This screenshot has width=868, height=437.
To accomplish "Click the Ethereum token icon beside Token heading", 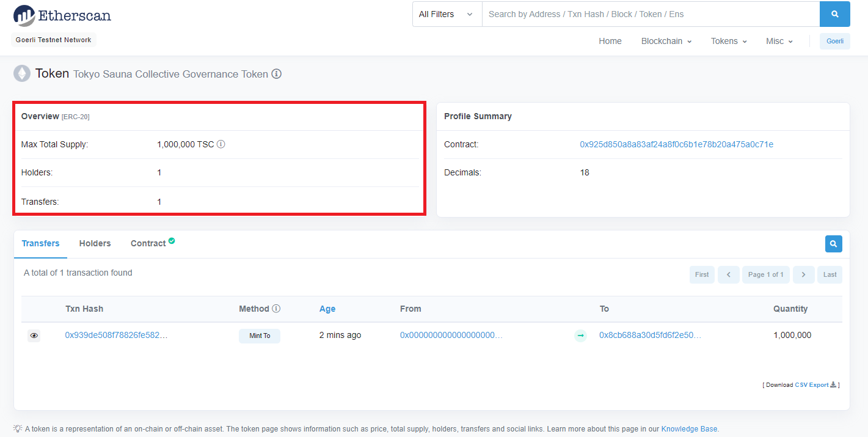I will (22, 73).
